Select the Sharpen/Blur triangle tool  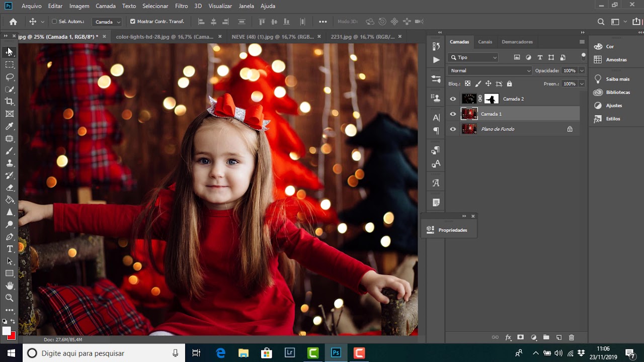[10, 212]
